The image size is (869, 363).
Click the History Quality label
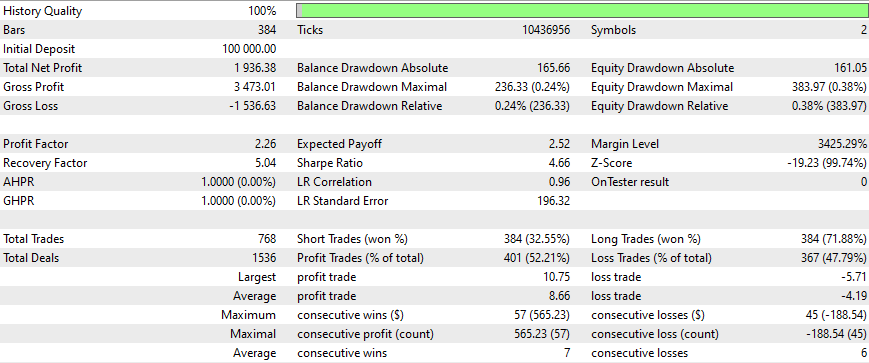coord(42,11)
